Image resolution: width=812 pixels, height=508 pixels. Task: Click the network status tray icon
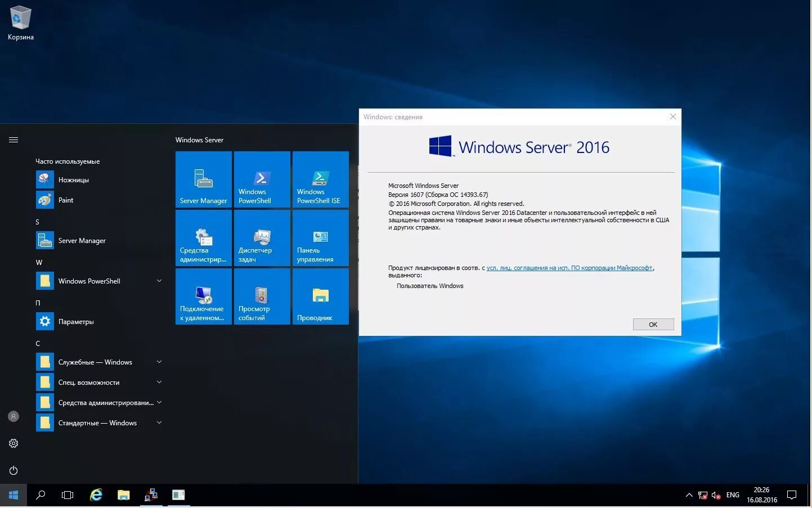pos(703,495)
